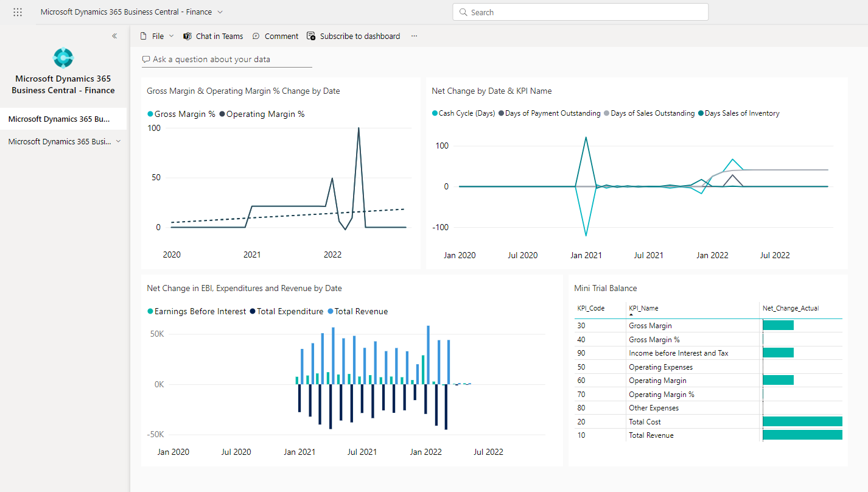The image size is (868, 492).
Task: Open the Mini Trial Balance tile title
Action: pos(605,288)
